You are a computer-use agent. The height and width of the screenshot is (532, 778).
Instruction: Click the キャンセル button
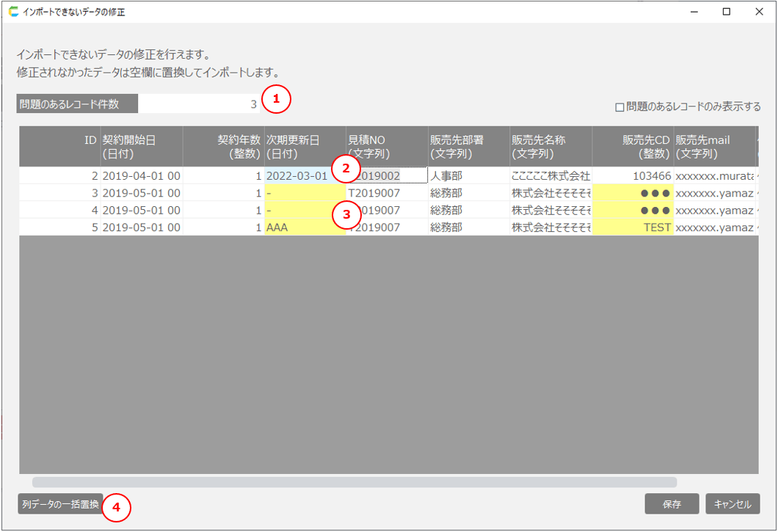[x=732, y=504]
